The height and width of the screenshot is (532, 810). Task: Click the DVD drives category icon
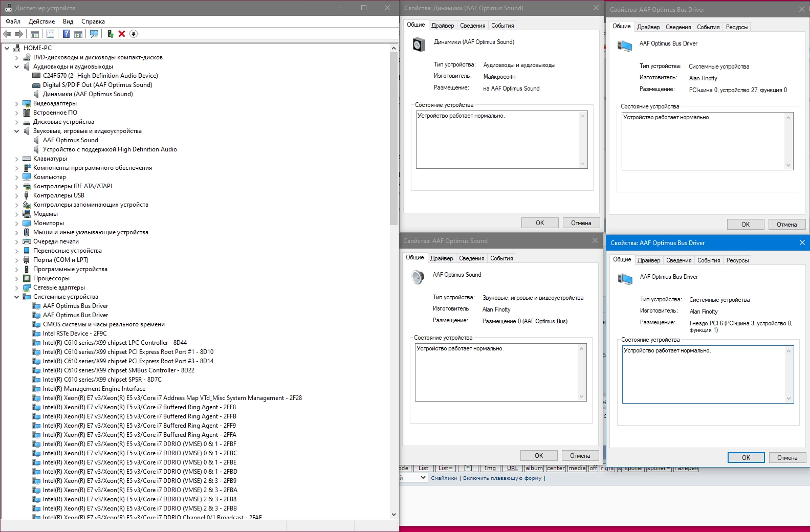27,57
